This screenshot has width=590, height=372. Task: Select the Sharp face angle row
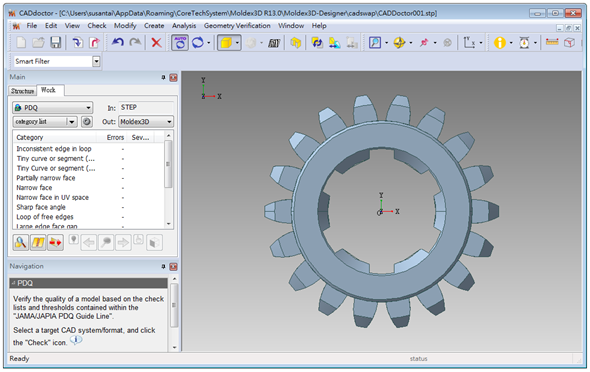tap(89, 207)
